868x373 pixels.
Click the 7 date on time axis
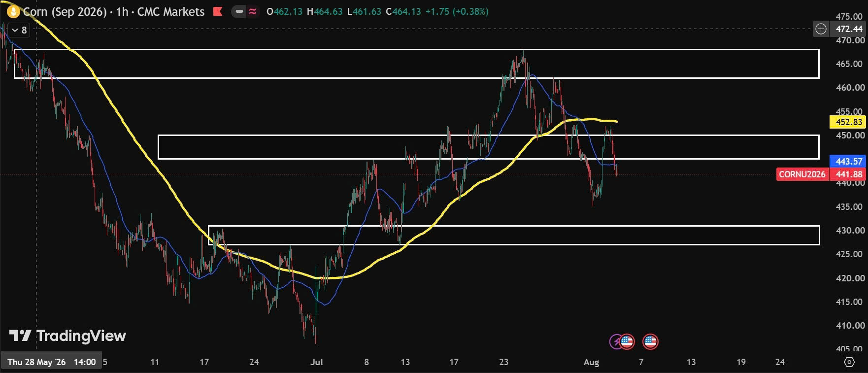[641, 362]
